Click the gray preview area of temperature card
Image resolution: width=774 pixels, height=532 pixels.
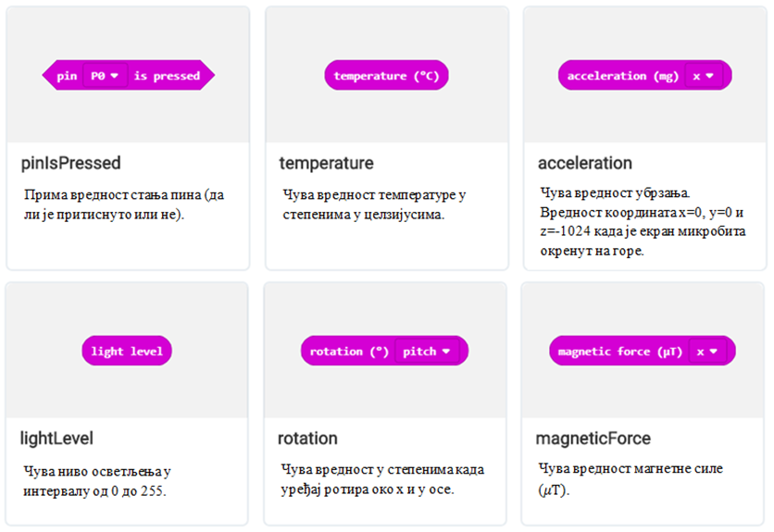click(387, 75)
